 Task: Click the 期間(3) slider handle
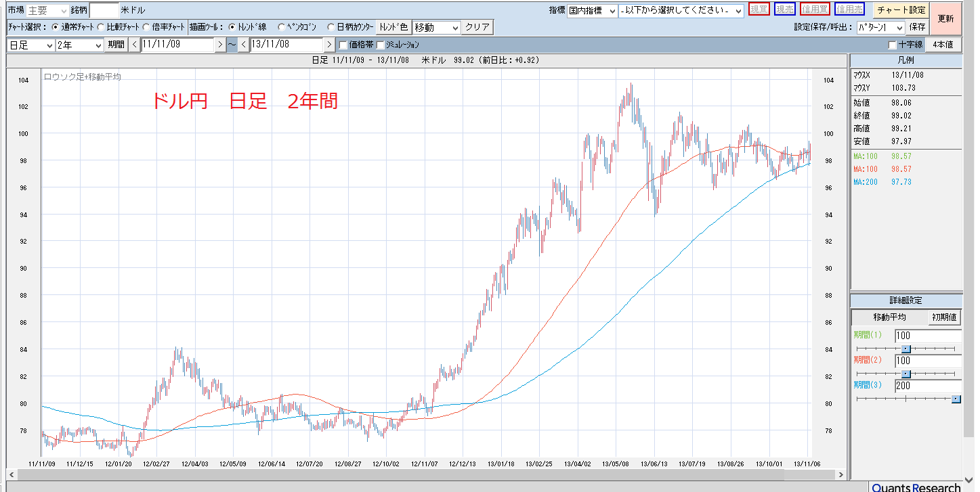956,399
